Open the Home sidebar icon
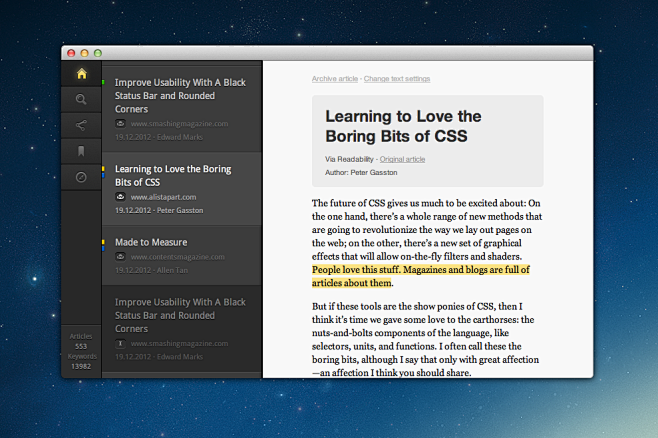The height and width of the screenshot is (438, 658). (x=81, y=74)
